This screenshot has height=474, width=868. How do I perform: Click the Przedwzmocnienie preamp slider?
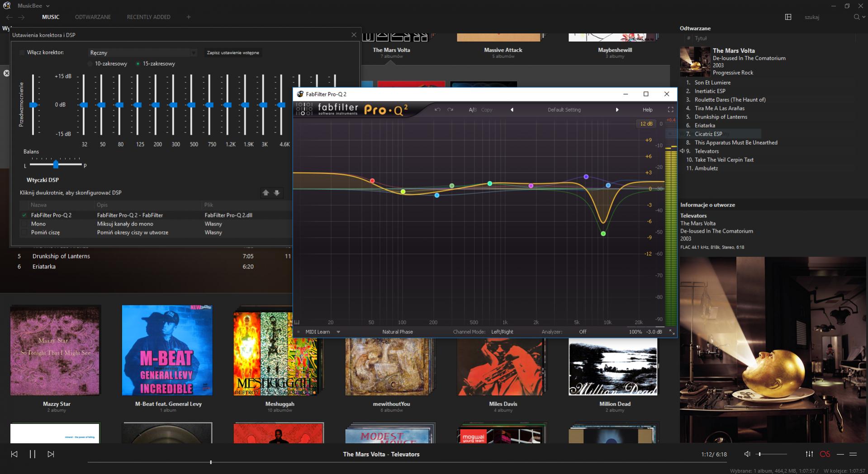[x=33, y=105]
